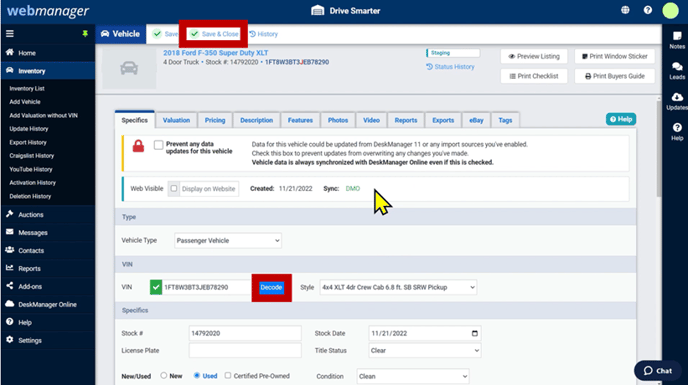This screenshot has height=385, width=688.
Task: Switch to Valuation tab
Action: point(176,120)
